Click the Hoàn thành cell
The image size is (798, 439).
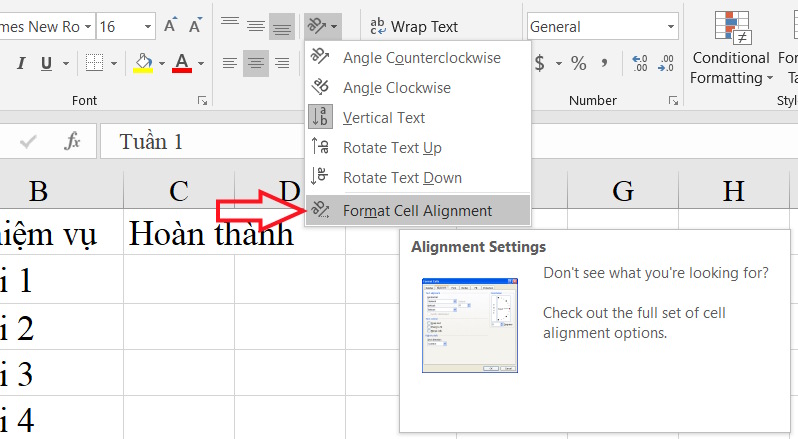click(x=179, y=232)
